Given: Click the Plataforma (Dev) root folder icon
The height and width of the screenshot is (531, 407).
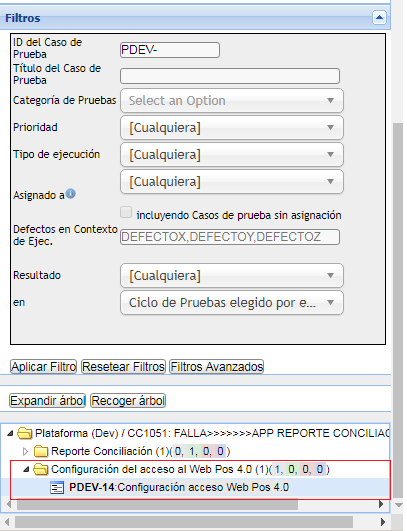Looking at the screenshot, I should [x=25, y=433].
